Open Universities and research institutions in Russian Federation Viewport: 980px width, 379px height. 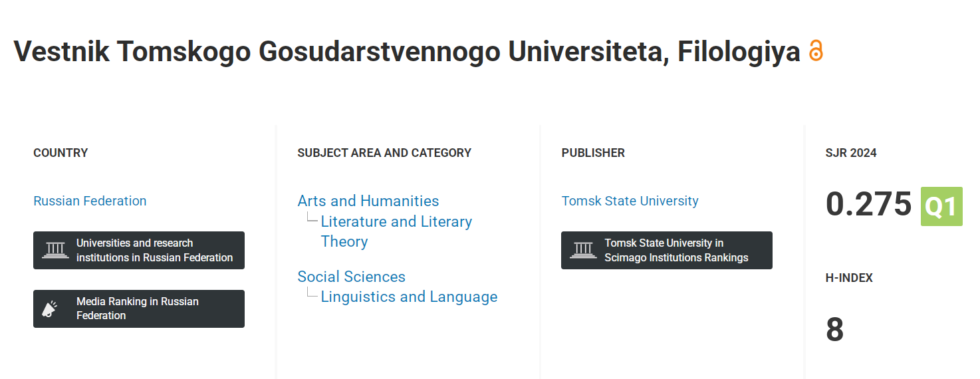pyautogui.click(x=139, y=250)
